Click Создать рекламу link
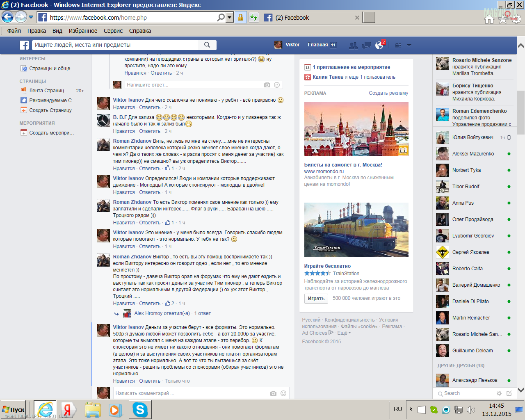525x420 pixels. pyautogui.click(x=388, y=93)
